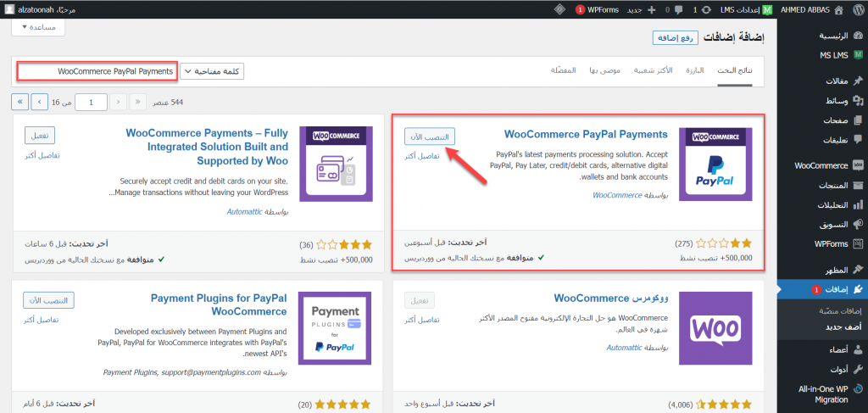Go to next page with › button
Image resolution: width=868 pixels, height=413 pixels.
[40, 103]
